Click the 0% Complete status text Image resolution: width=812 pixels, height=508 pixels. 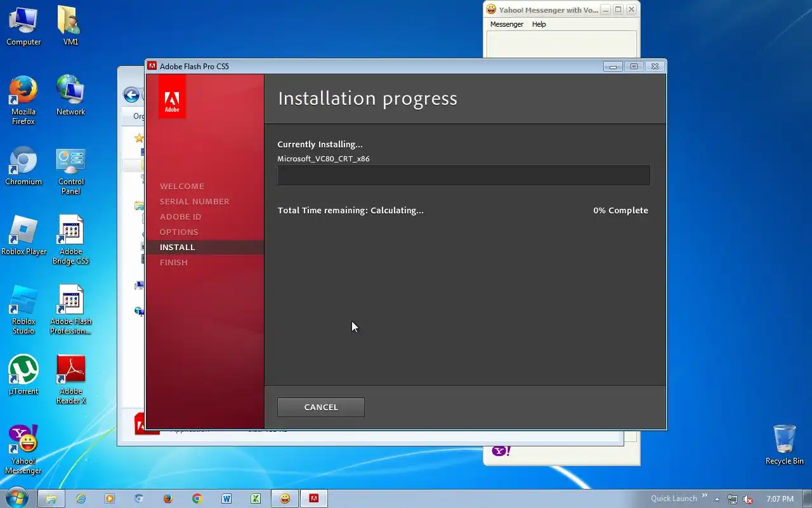(620, 210)
